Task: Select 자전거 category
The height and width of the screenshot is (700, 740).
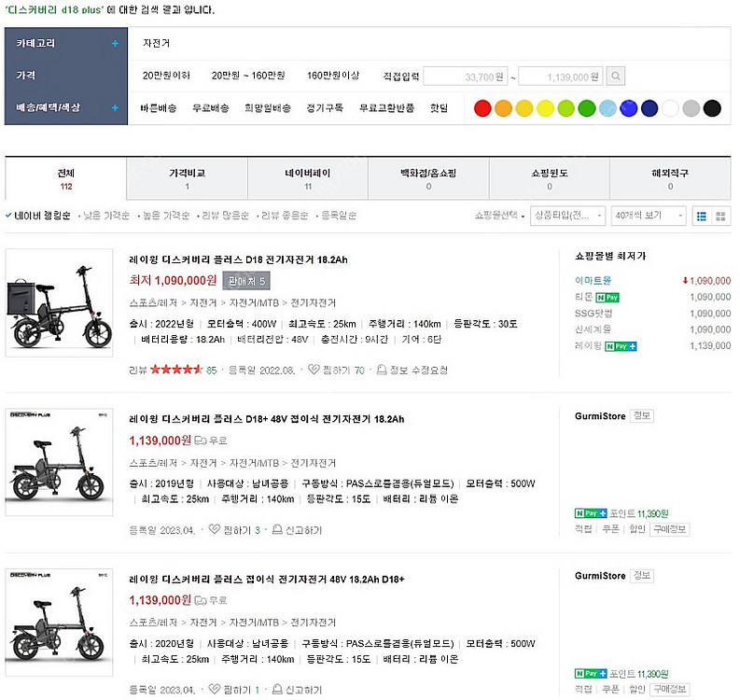Action: point(156,44)
